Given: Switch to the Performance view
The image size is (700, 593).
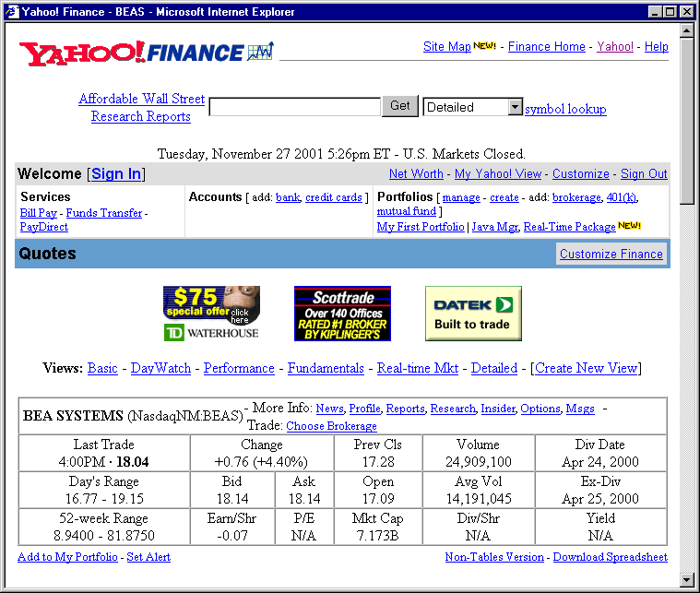Looking at the screenshot, I should point(239,368).
